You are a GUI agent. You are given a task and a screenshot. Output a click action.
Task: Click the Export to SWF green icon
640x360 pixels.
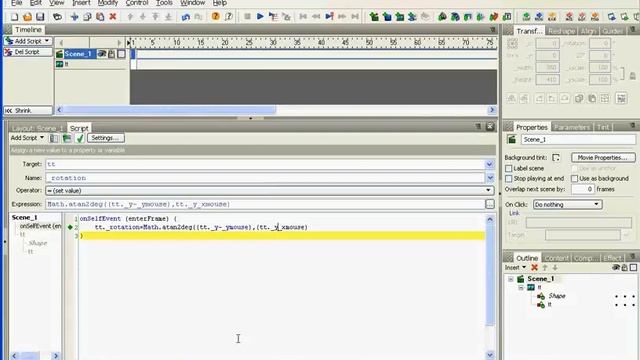pyautogui.click(x=526, y=17)
